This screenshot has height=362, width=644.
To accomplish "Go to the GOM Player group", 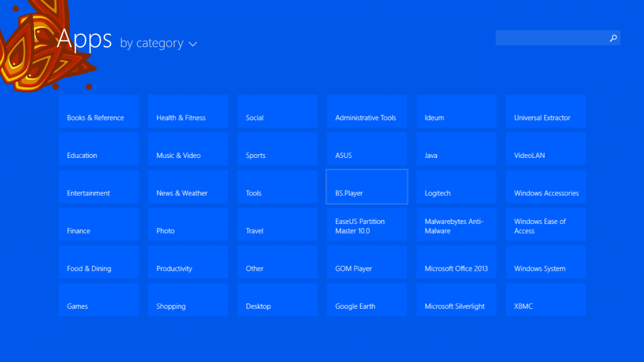I will point(367,262).
